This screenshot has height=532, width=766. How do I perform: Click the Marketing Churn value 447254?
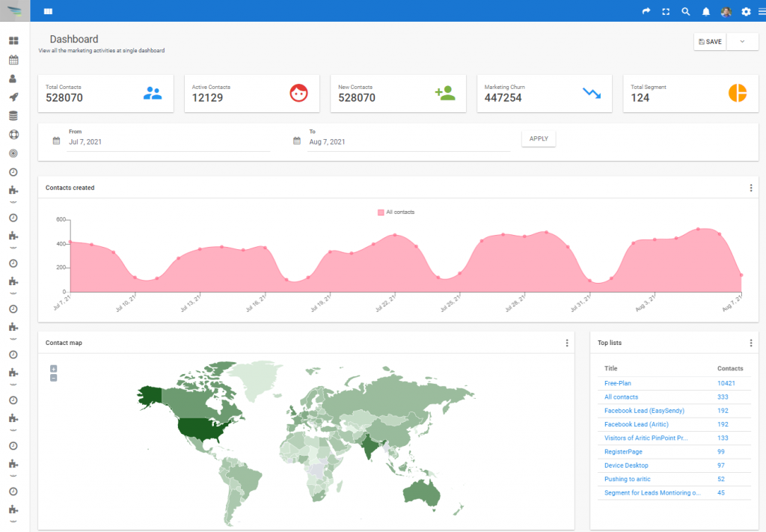[x=503, y=98]
